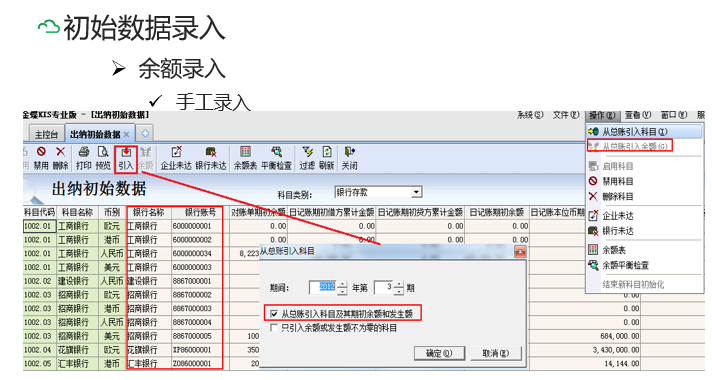The height and width of the screenshot is (380, 712).
Task: Click the 确定(O) button
Action: pos(439,353)
